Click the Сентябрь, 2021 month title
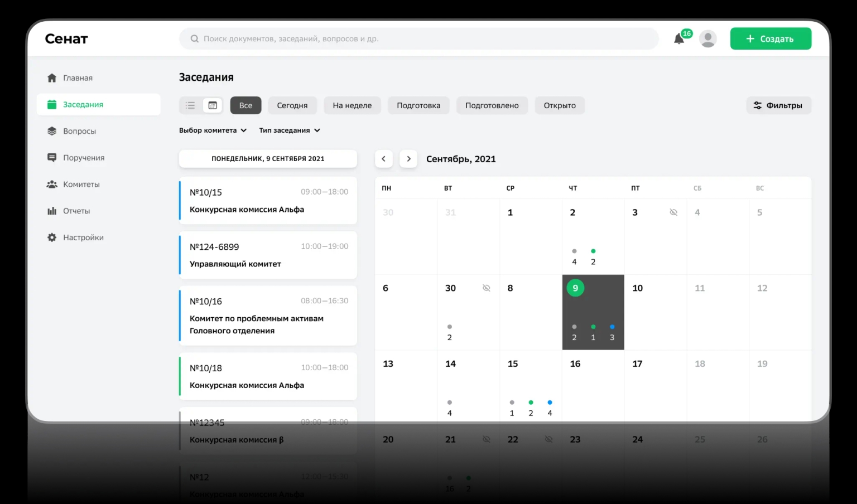The image size is (857, 504). 461,159
